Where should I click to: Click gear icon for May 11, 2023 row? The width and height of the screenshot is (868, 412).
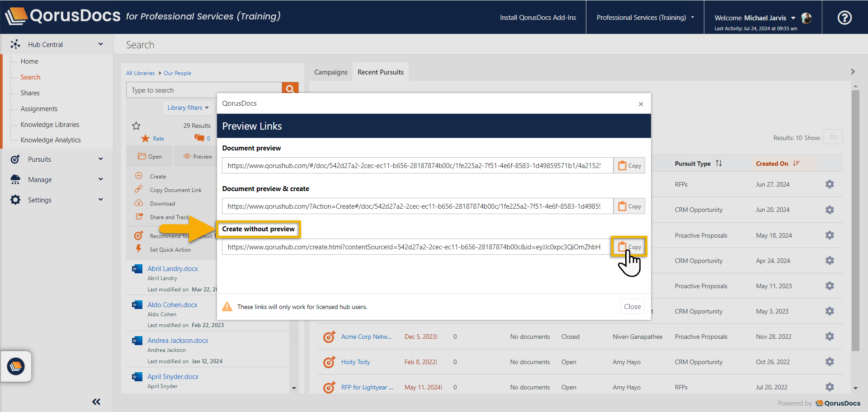click(x=830, y=286)
